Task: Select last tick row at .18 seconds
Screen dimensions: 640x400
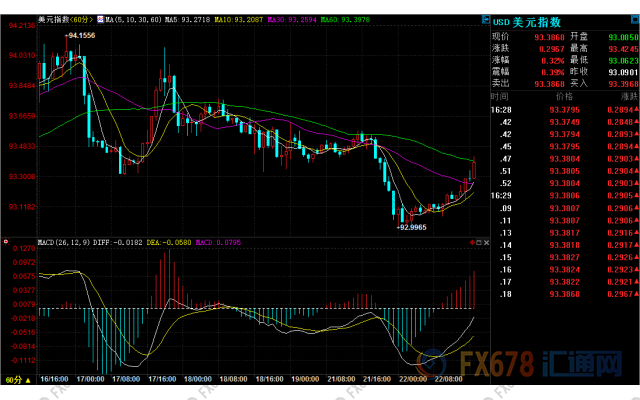Action: [x=565, y=294]
